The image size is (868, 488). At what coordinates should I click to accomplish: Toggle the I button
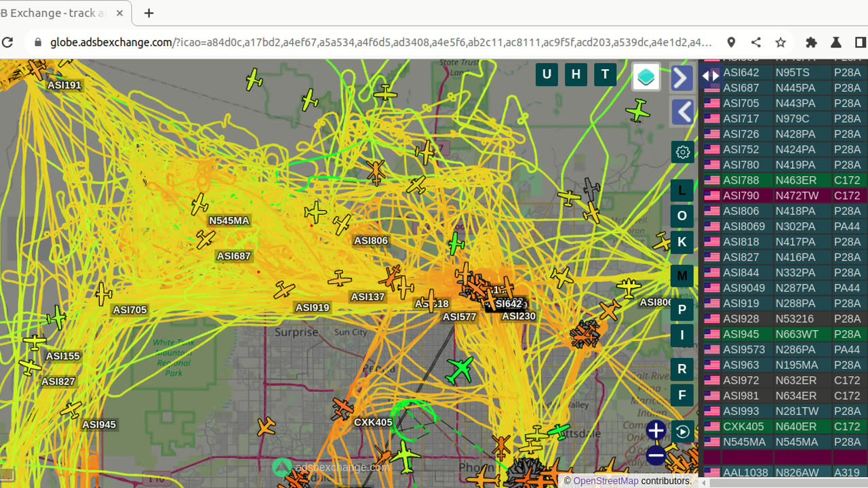tap(682, 335)
